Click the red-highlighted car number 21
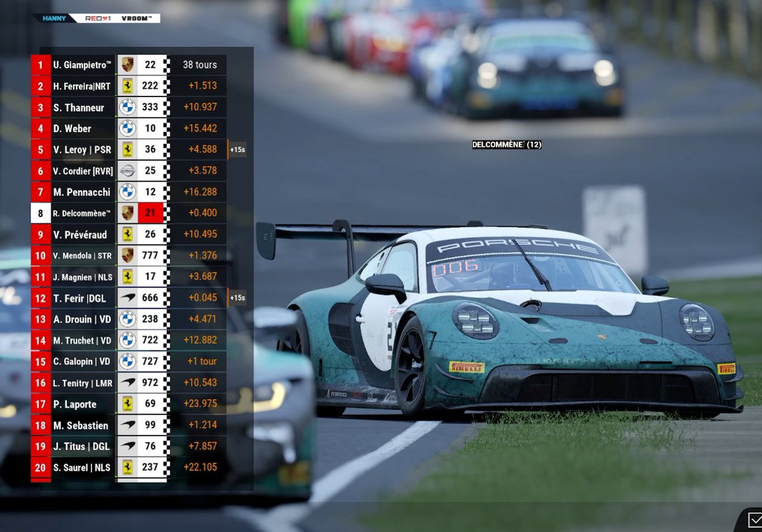 click(150, 213)
